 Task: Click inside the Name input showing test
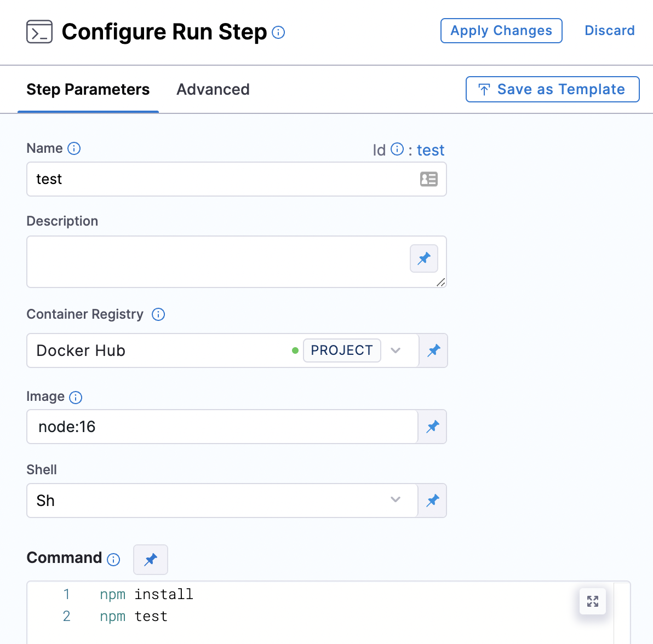click(x=219, y=179)
